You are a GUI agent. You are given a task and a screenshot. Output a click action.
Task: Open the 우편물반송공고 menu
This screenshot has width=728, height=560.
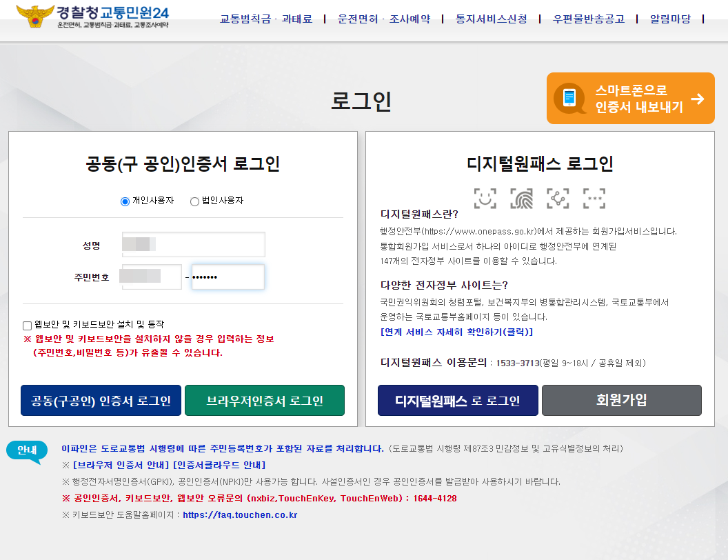[587, 20]
